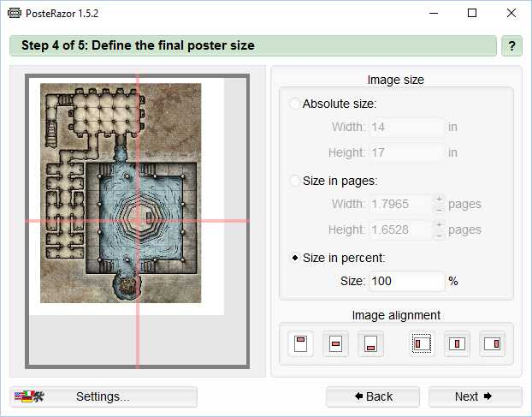Decrease pages Height with minus stepper

coord(440,235)
